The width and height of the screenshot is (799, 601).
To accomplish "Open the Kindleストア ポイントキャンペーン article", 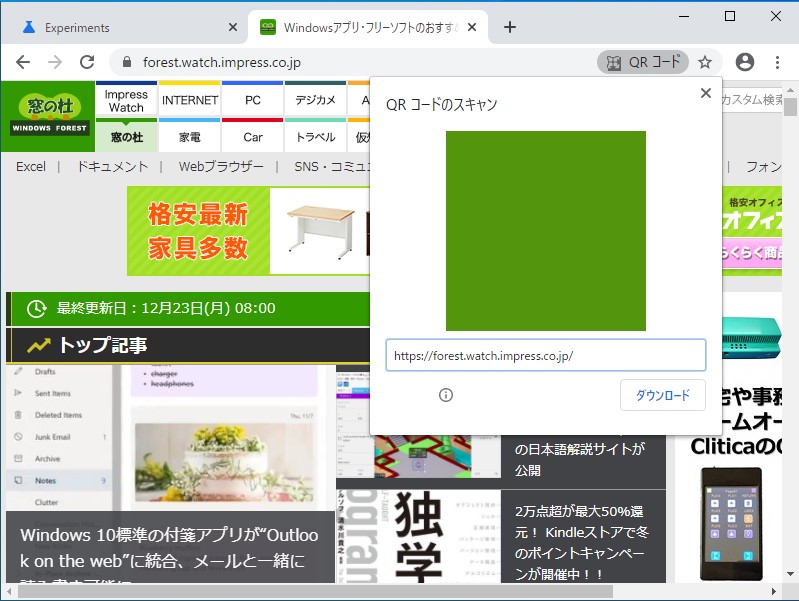I will pos(583,541).
